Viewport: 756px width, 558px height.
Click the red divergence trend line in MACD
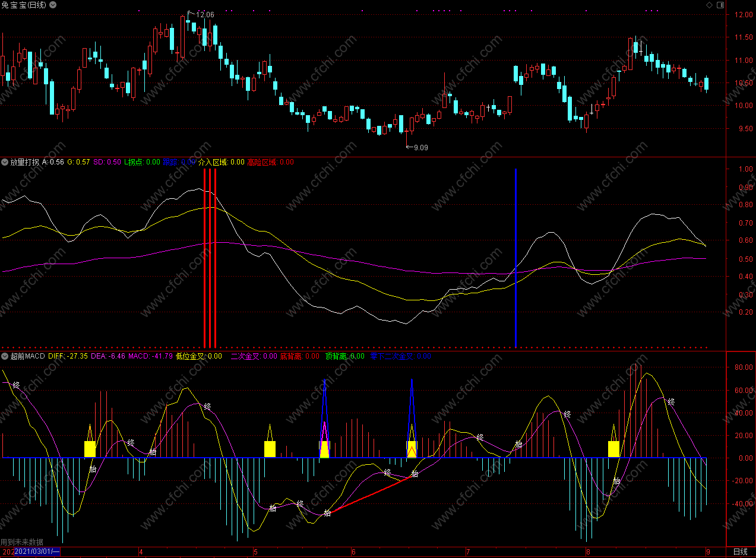coord(368,495)
